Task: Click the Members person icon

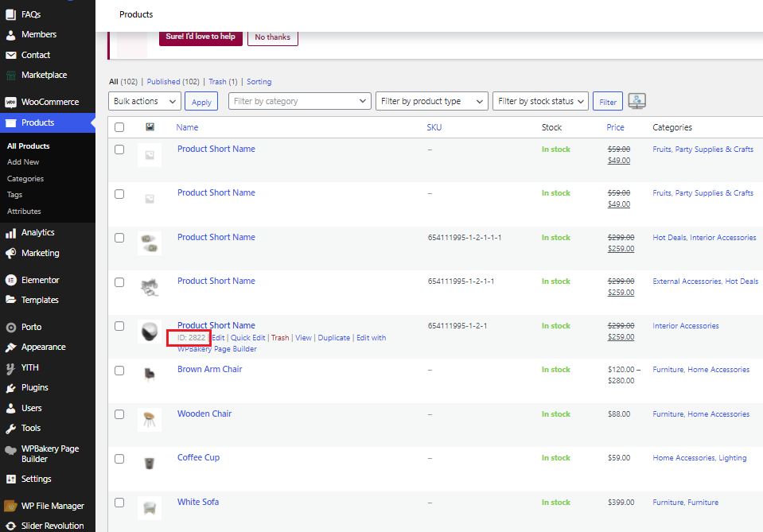Action: tap(10, 34)
